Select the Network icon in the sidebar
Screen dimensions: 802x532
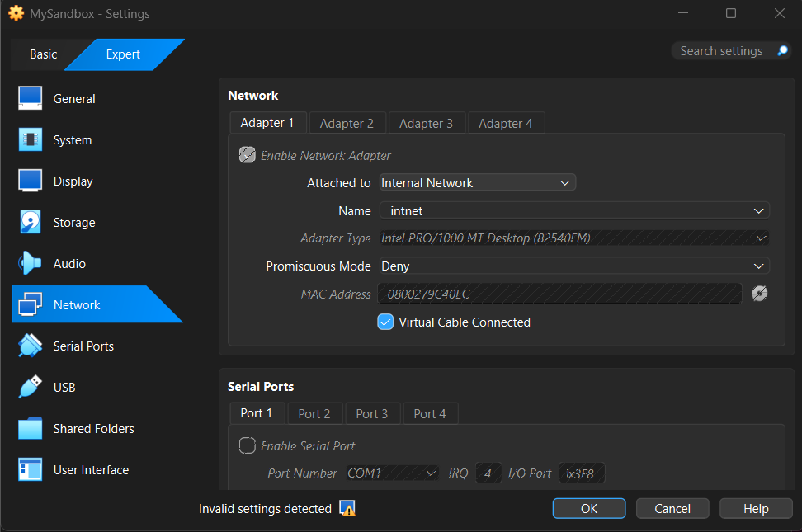(x=31, y=304)
